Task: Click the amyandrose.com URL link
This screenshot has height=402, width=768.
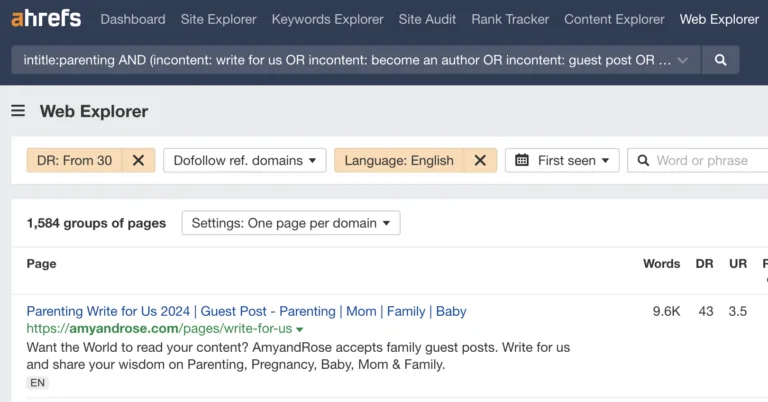Action: [159, 329]
